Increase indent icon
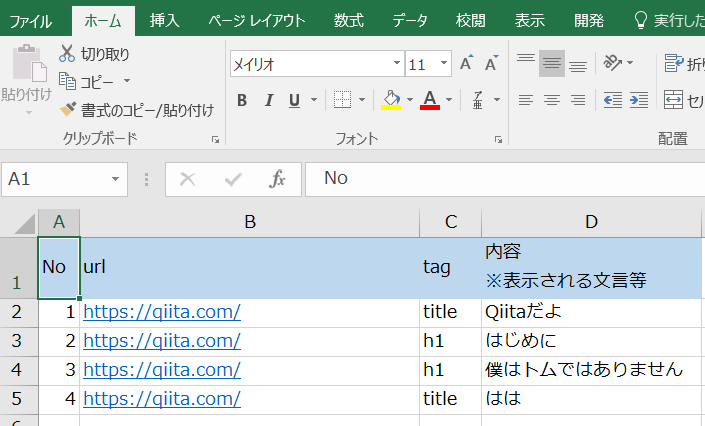 639,100
